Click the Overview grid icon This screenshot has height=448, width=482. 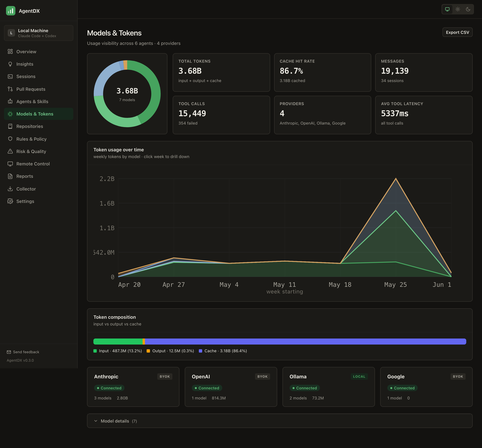pos(10,51)
